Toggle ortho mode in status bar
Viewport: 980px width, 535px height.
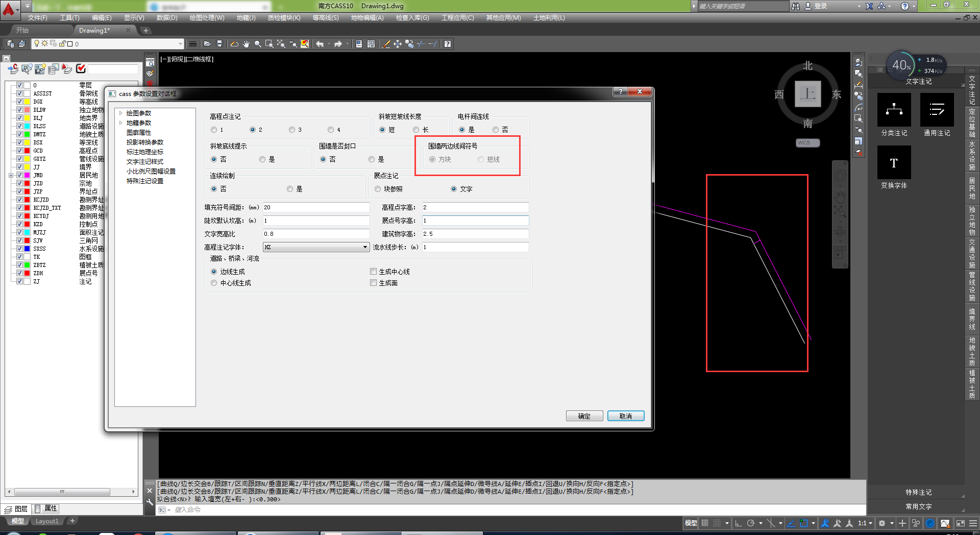pos(738,523)
